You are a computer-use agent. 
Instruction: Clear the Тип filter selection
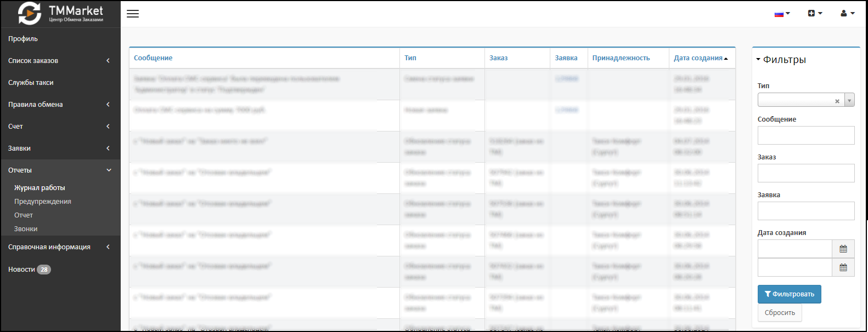tap(837, 101)
